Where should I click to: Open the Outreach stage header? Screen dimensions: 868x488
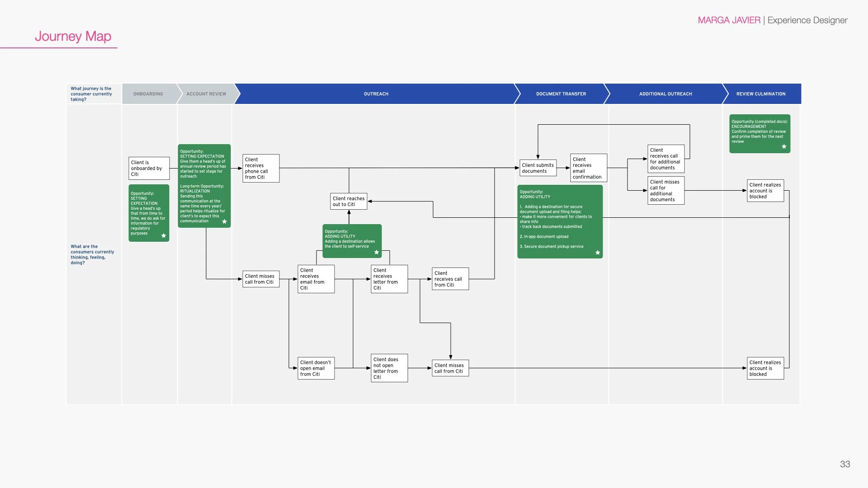coord(376,94)
